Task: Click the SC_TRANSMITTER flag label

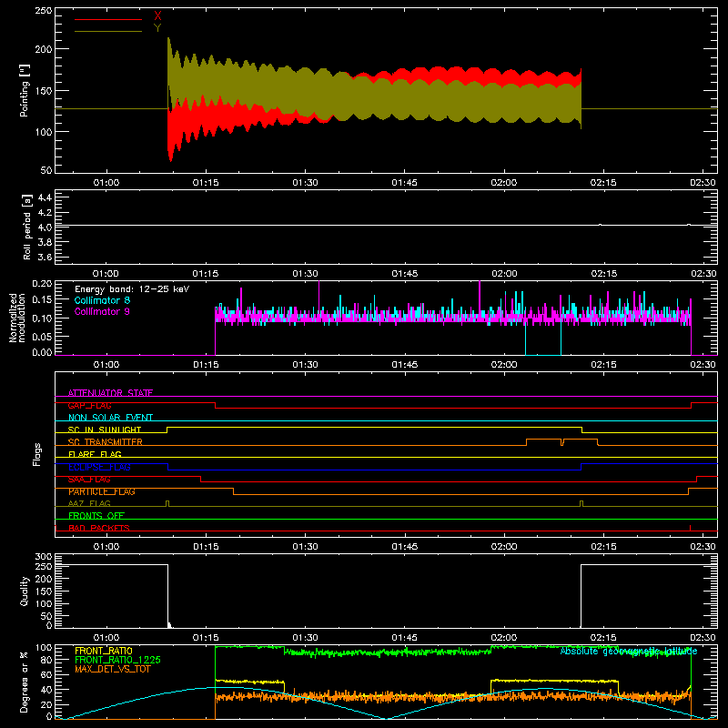Action: [x=106, y=442]
